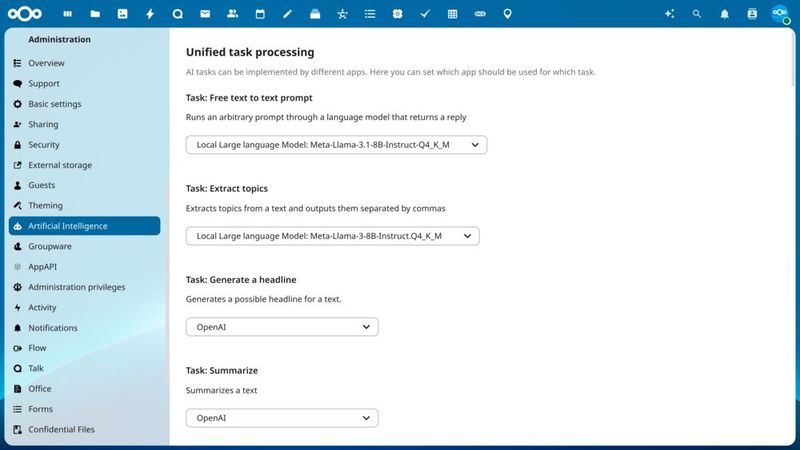Image resolution: width=800 pixels, height=450 pixels.
Task: Open Basic settings section
Action: (84, 104)
